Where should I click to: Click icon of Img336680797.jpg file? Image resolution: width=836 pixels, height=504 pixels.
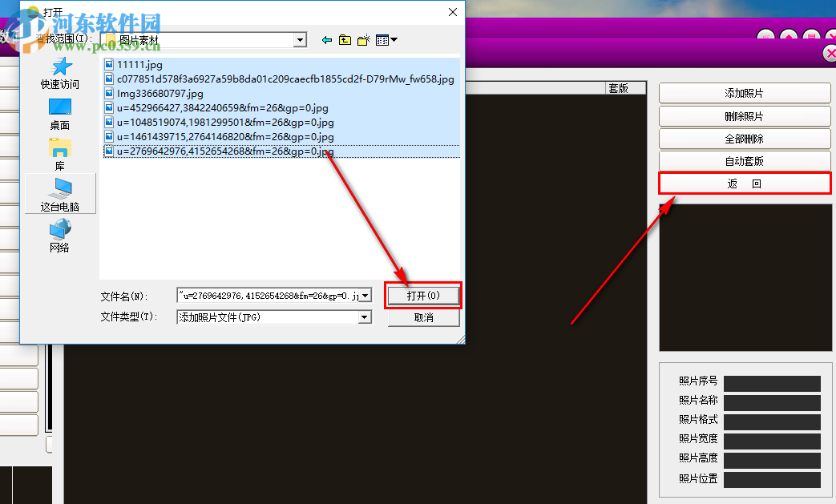tap(109, 93)
